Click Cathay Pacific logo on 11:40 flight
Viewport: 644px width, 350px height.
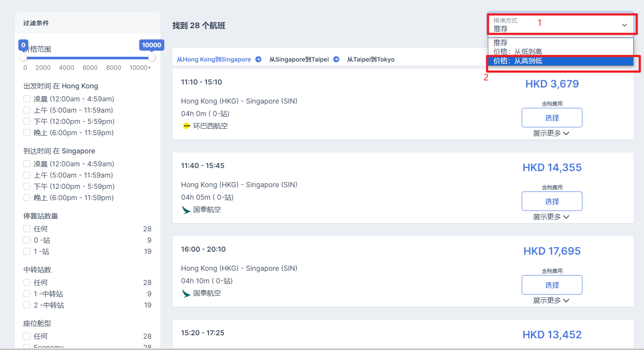tap(186, 210)
